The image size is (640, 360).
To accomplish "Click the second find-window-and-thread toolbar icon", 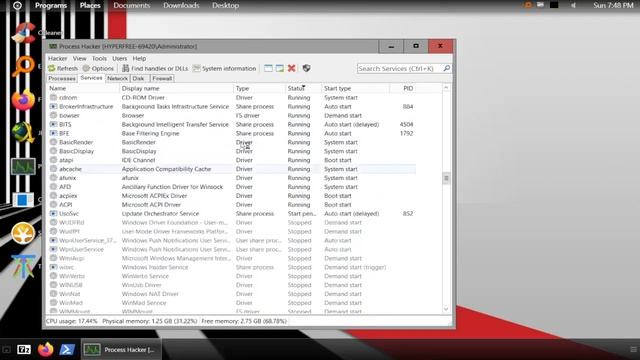I will point(280,68).
